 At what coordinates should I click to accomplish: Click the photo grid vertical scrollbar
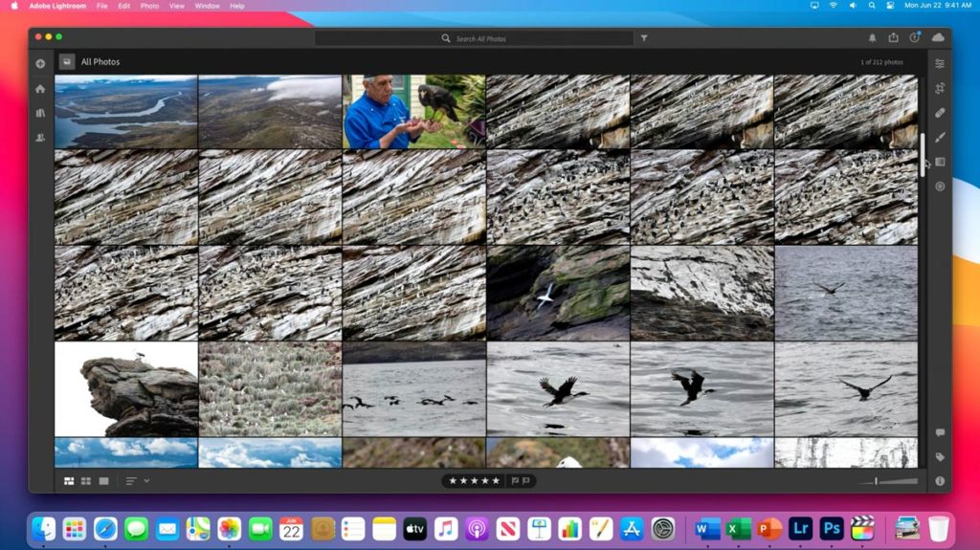click(923, 155)
